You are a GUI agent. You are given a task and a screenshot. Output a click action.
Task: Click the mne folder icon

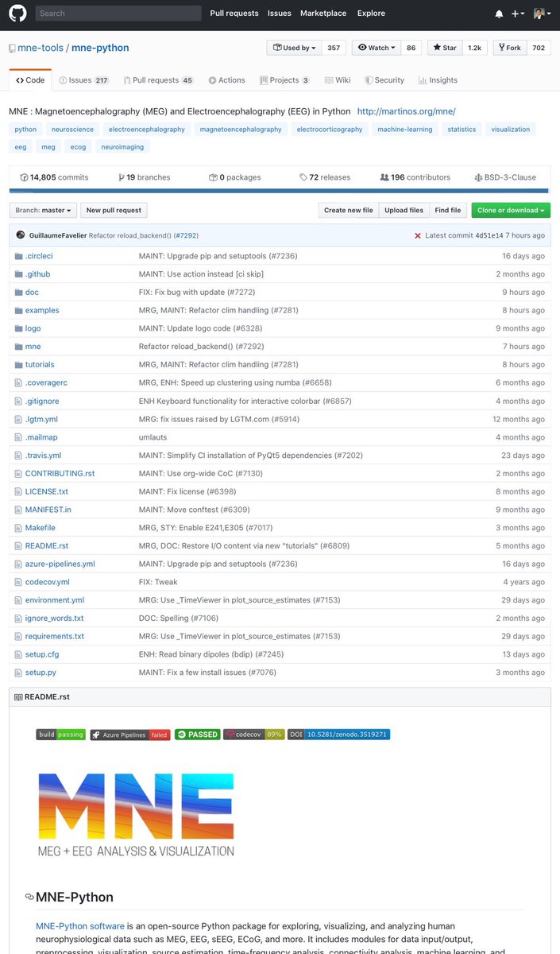19,347
